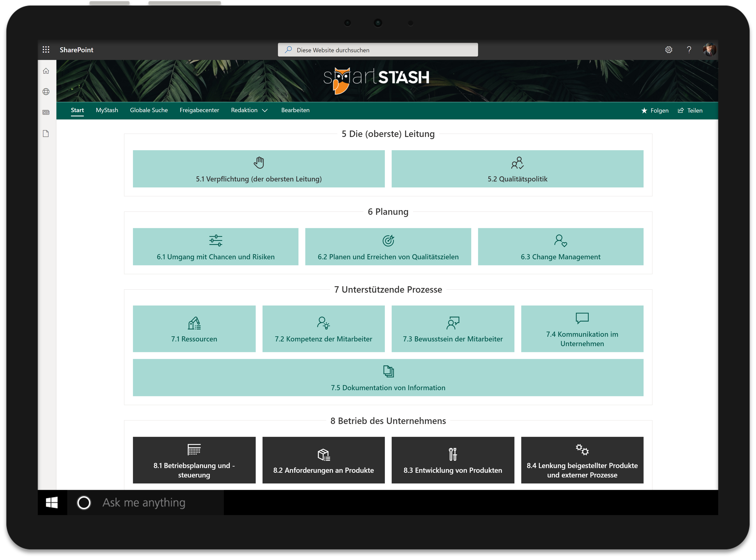Click the magnifier icon in the search box
Image resolution: width=756 pixels, height=560 pixels.
288,50
